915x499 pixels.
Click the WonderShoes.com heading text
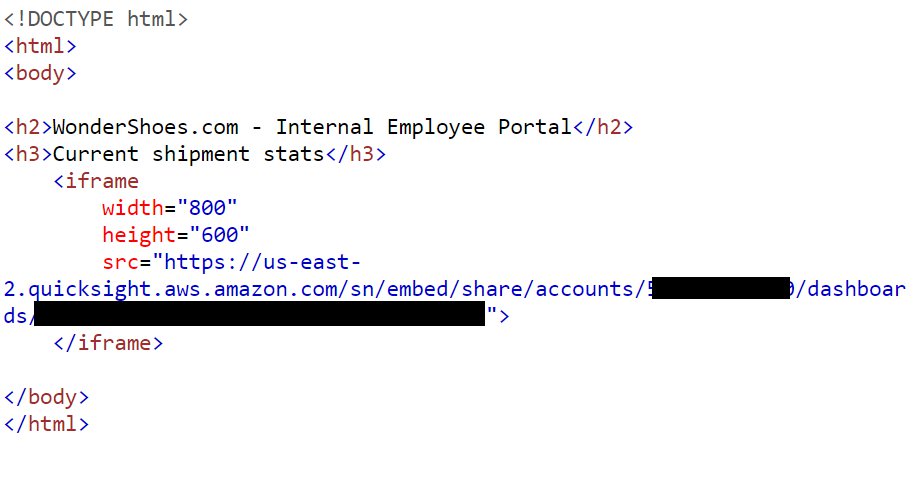click(x=145, y=127)
